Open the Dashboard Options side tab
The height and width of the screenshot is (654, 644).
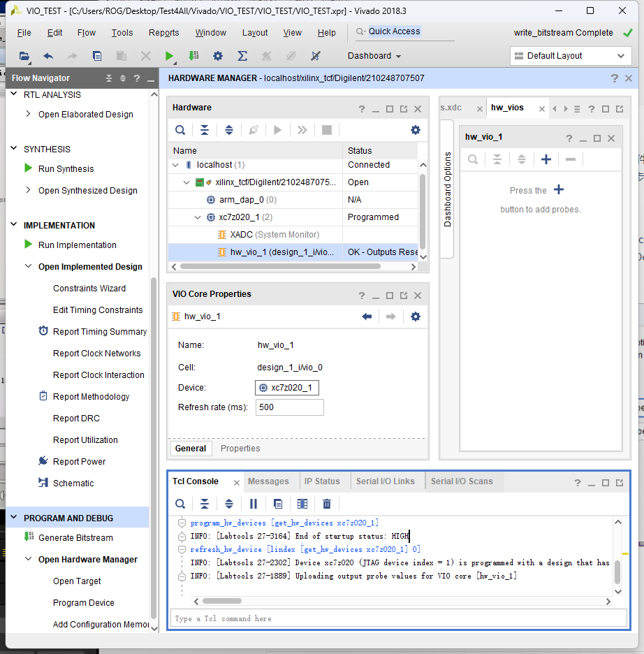click(447, 189)
